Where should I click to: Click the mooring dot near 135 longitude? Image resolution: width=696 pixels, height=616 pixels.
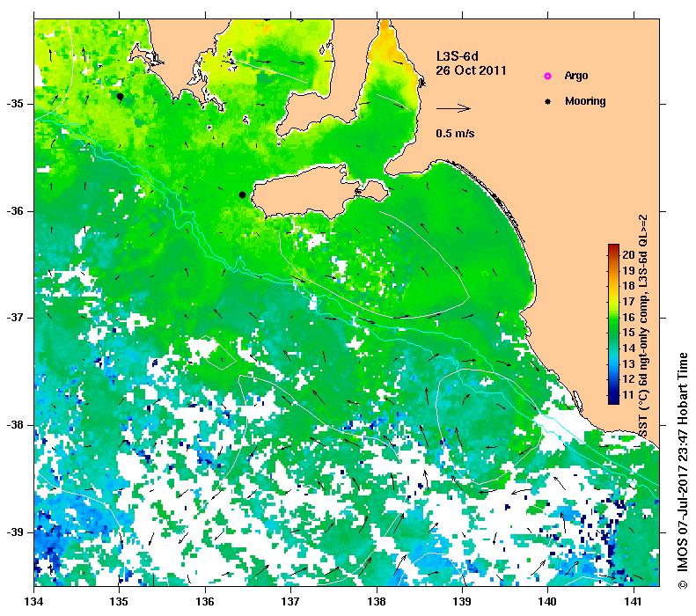[120, 96]
